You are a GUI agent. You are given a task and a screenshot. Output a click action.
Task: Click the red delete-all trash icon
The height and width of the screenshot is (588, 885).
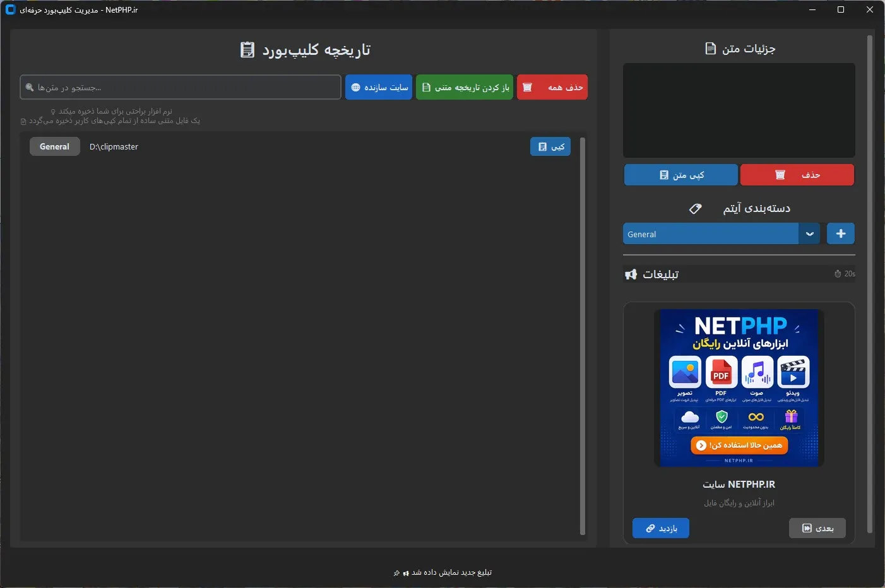(527, 88)
